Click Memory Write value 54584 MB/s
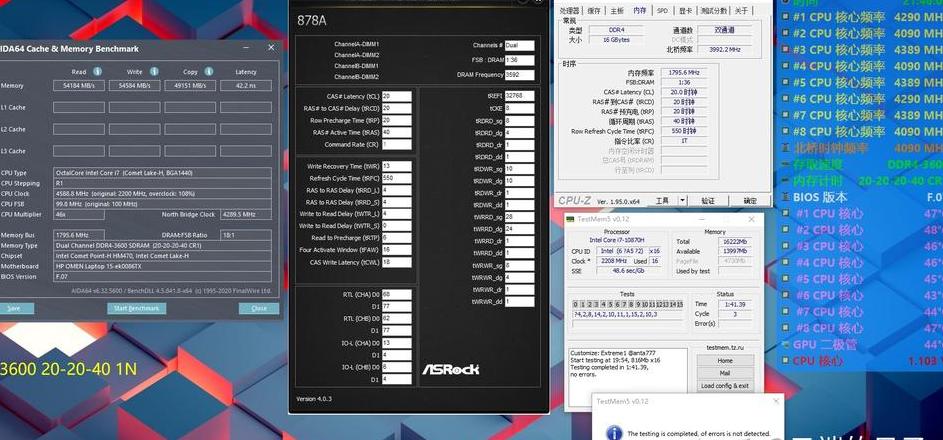 click(x=135, y=86)
